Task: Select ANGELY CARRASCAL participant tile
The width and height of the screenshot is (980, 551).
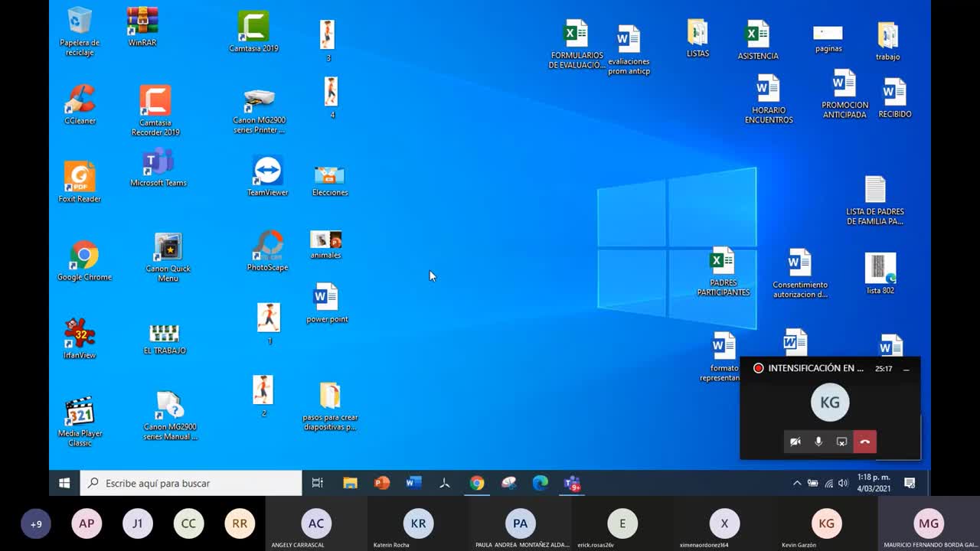Action: 316,524
